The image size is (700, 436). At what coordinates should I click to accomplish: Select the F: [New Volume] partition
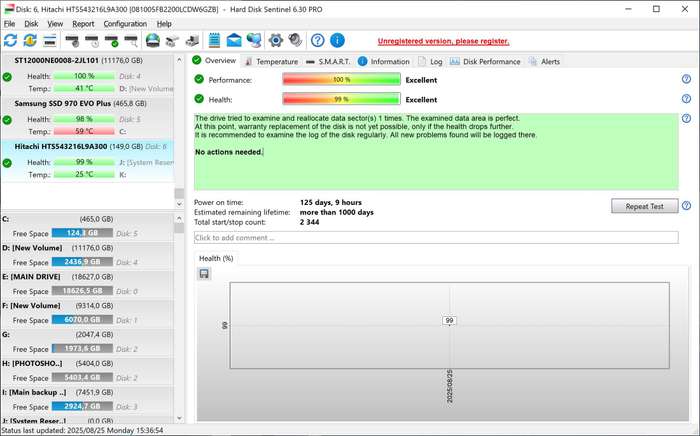coord(87,313)
